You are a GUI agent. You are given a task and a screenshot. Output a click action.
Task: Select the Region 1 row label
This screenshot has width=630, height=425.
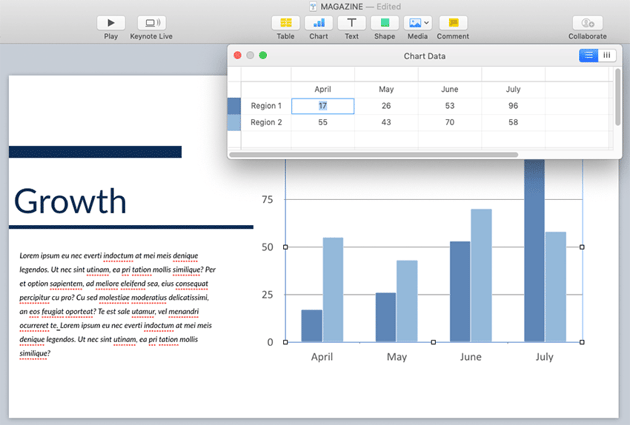click(x=266, y=106)
